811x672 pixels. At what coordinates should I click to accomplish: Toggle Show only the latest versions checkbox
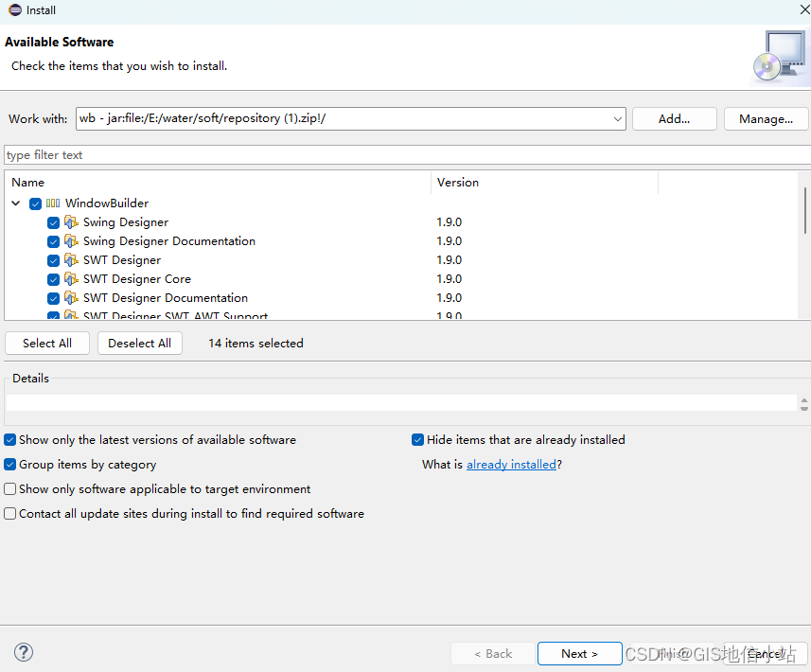[x=9, y=440]
